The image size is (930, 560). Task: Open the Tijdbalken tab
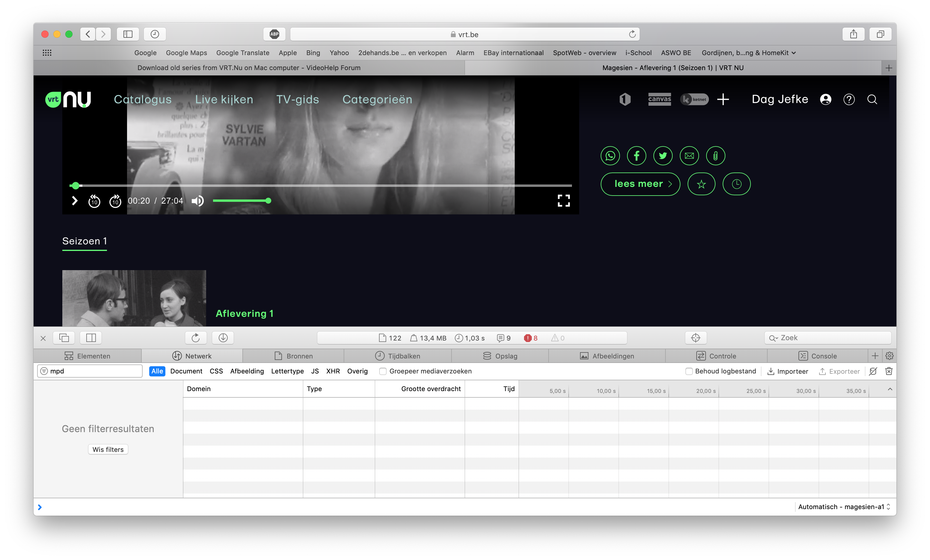[398, 356]
